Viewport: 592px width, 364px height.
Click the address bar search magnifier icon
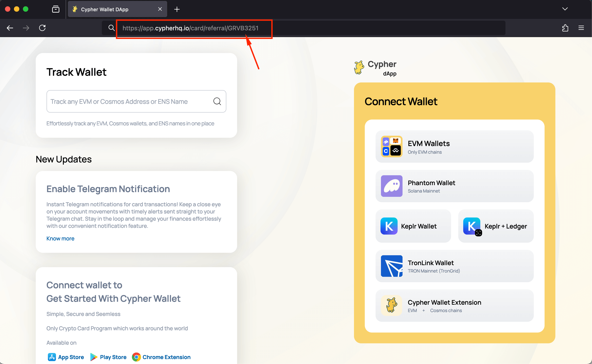tap(111, 28)
